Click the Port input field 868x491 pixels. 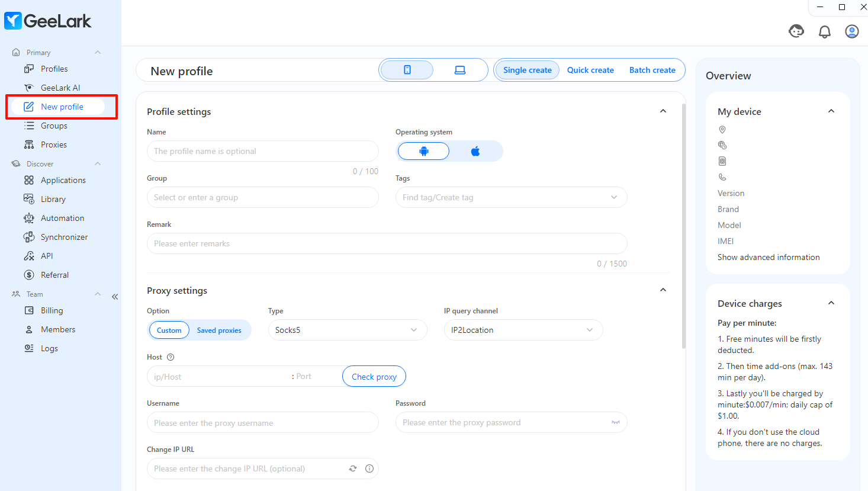(x=318, y=376)
